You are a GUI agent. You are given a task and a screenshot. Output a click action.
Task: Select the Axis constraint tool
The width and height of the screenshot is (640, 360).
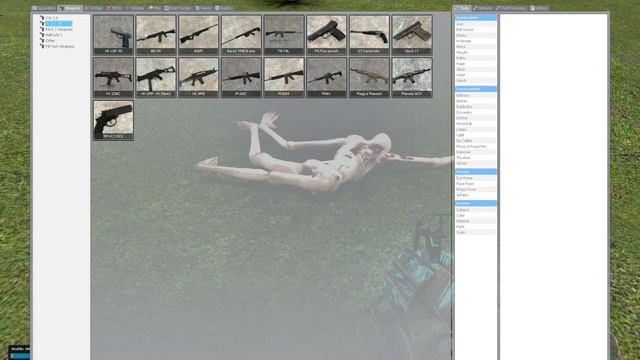coord(476,24)
